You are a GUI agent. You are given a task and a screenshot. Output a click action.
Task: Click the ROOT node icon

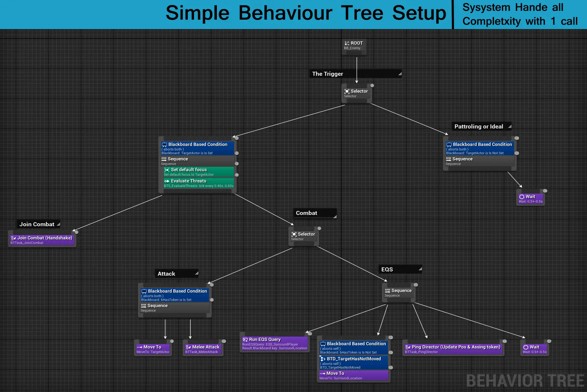pyautogui.click(x=347, y=43)
